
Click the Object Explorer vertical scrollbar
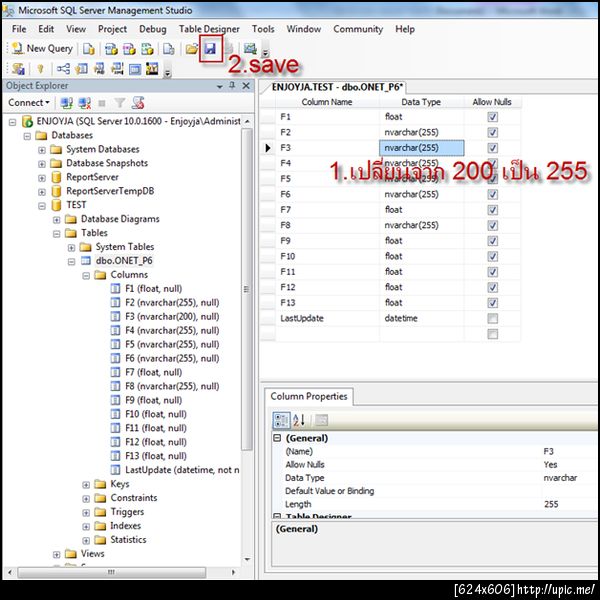pos(247,289)
